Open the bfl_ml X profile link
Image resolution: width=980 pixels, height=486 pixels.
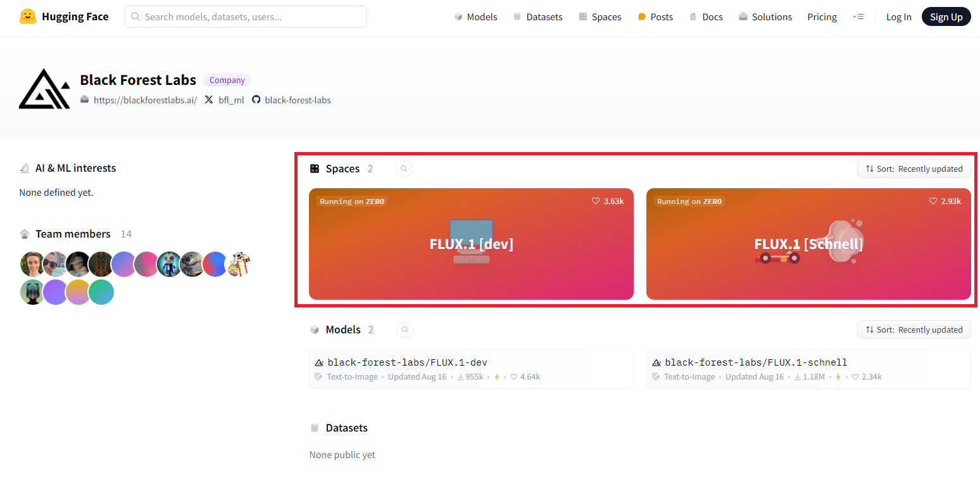pyautogui.click(x=231, y=100)
